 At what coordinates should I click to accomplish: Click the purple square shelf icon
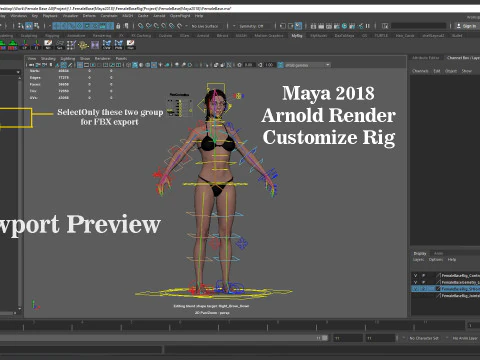tap(95, 44)
